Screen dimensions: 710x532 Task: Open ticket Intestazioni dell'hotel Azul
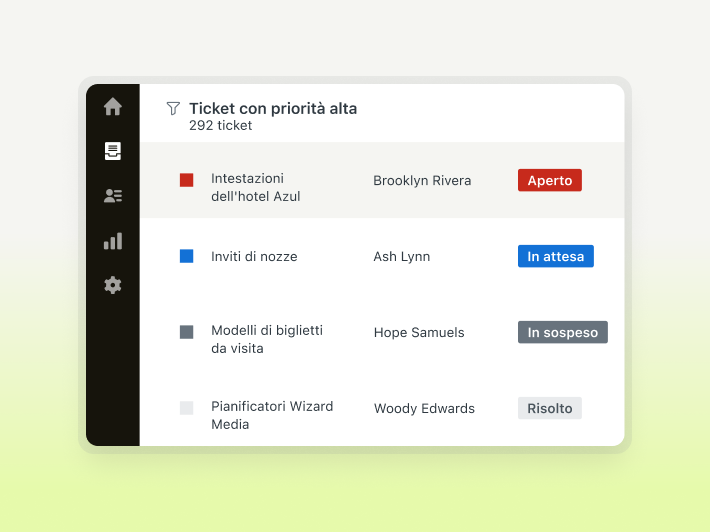click(x=256, y=188)
